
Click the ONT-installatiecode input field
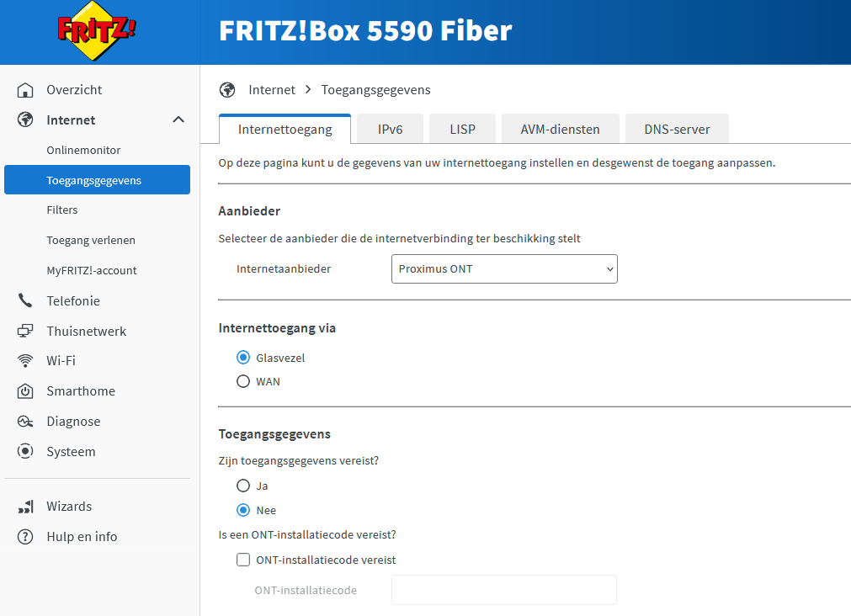click(x=503, y=590)
